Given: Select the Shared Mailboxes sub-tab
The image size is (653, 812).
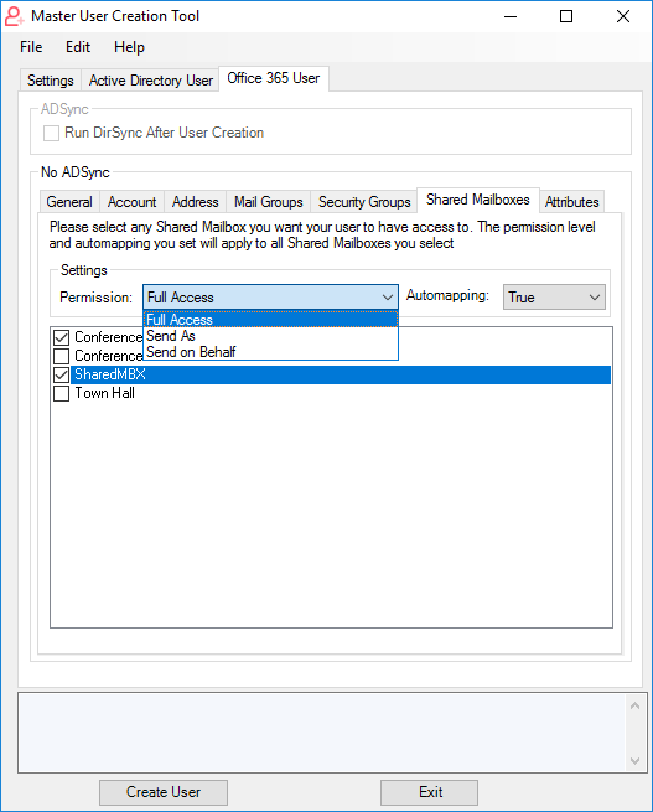Looking at the screenshot, I should coord(478,200).
